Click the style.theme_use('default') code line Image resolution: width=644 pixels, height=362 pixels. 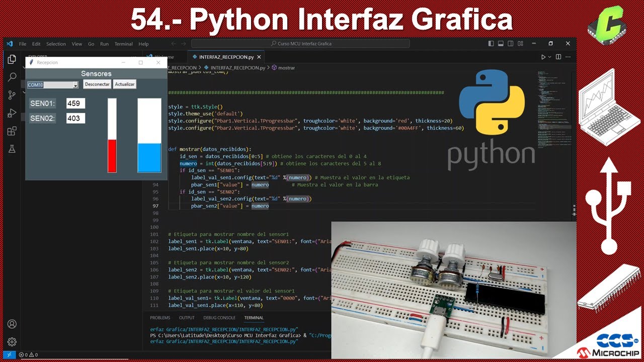tap(205, 114)
